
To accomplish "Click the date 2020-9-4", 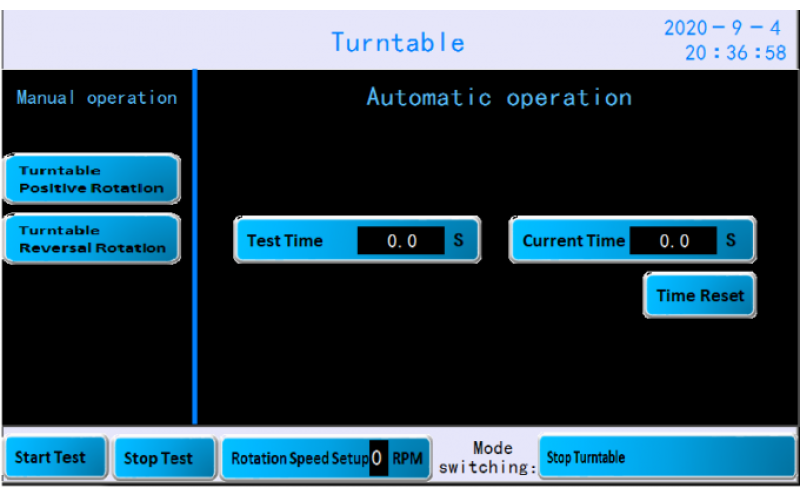I will click(x=722, y=28).
